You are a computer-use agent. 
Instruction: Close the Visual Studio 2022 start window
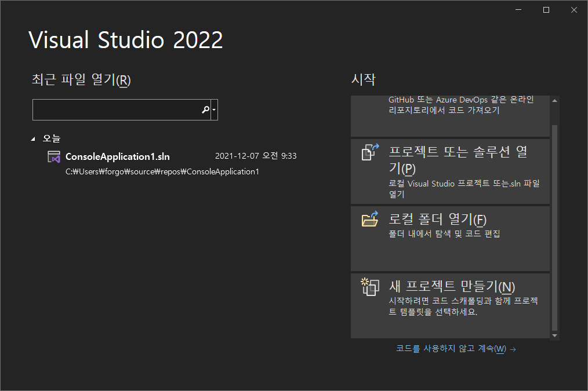pyautogui.click(x=574, y=10)
